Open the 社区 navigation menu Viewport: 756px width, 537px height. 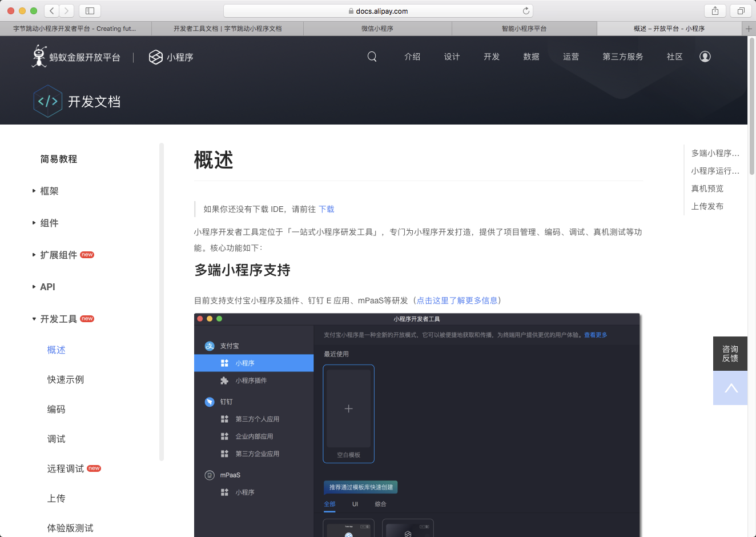tap(675, 57)
